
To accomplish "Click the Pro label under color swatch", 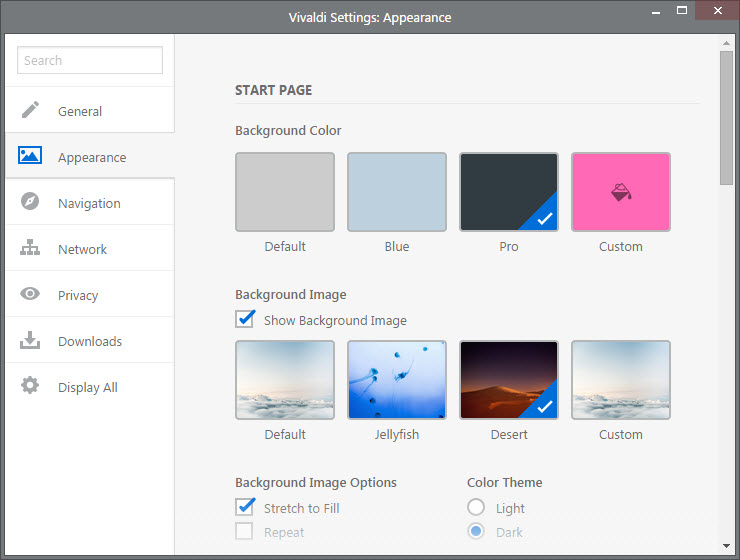I will [x=509, y=246].
